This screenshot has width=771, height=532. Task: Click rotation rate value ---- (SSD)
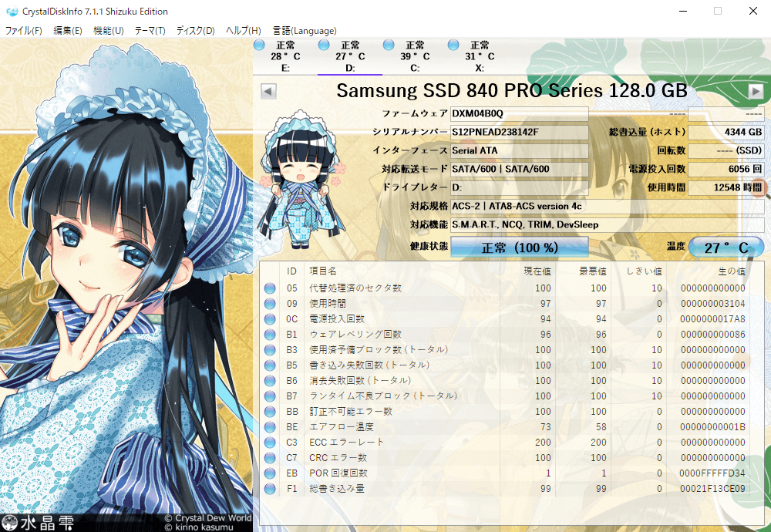(726, 150)
